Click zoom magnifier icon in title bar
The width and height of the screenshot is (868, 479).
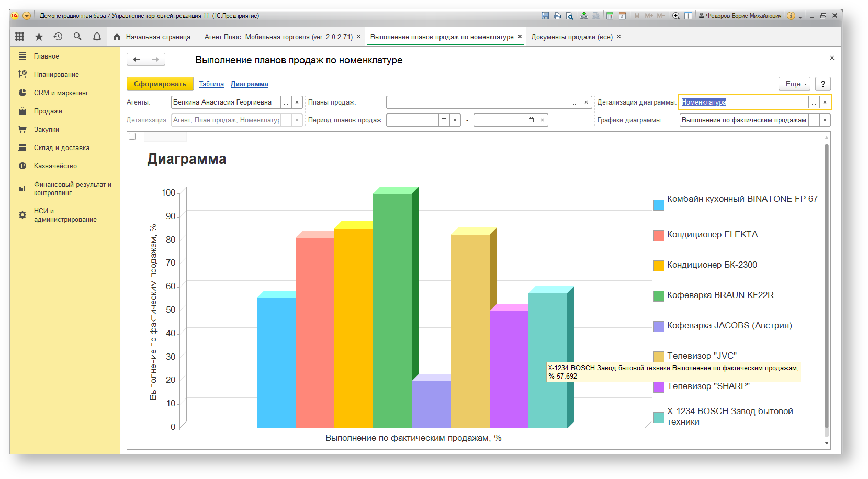point(676,16)
